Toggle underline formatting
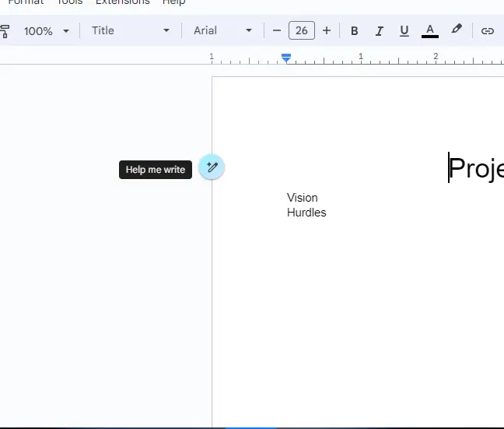 point(404,31)
